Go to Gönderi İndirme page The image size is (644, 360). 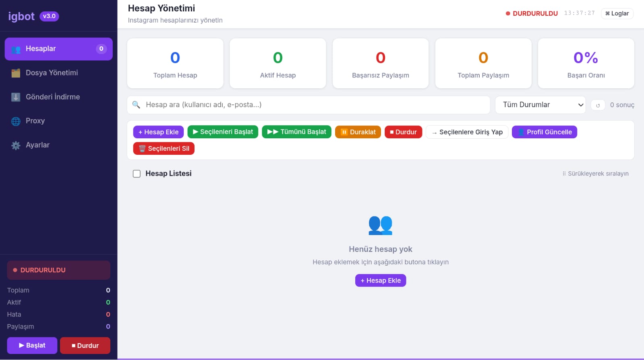tap(52, 97)
